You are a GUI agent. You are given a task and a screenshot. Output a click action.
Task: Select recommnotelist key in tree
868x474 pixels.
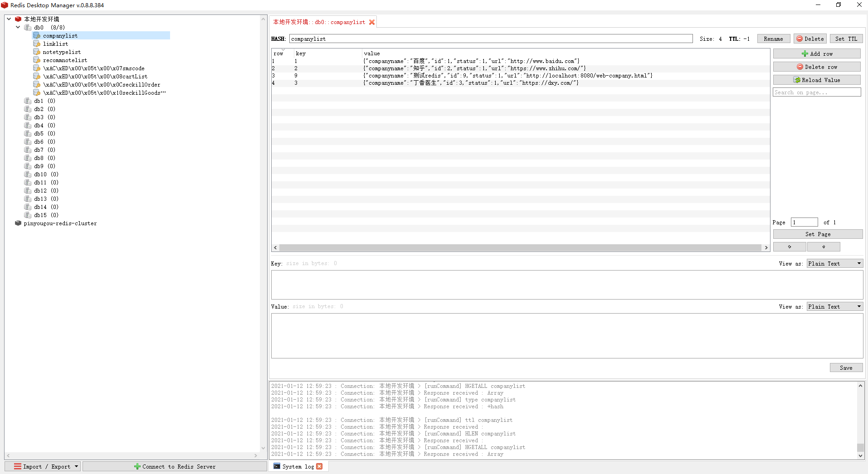65,60
